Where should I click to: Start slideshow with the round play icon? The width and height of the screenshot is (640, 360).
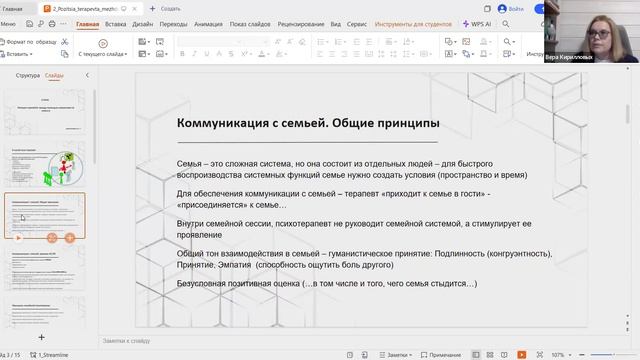(103, 43)
